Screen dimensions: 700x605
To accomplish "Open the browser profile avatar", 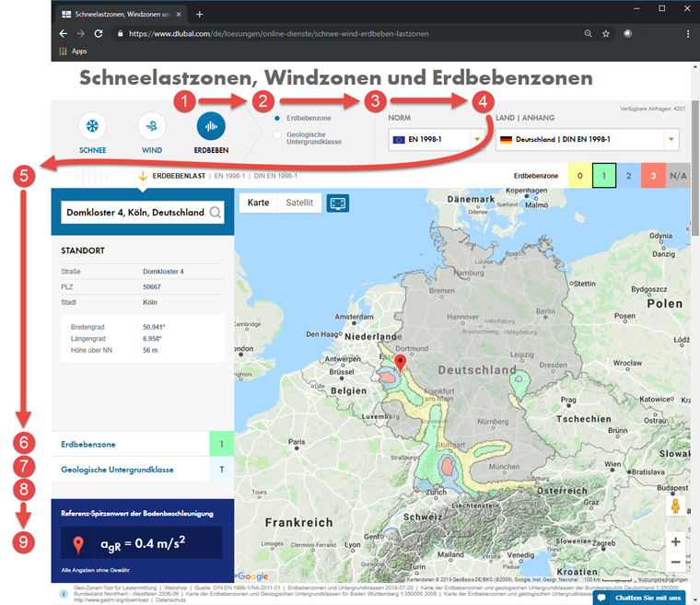I will (x=627, y=33).
